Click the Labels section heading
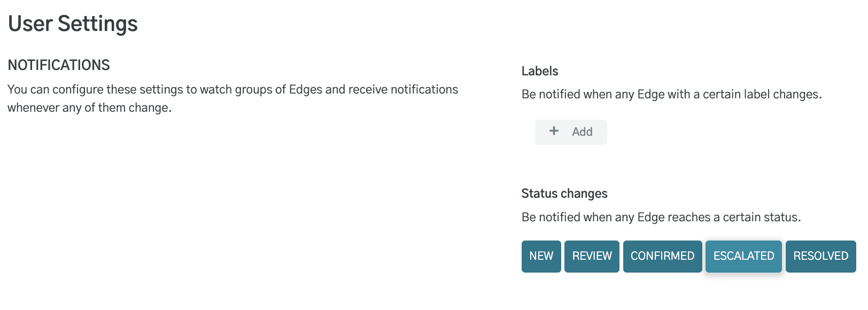This screenshot has height=310, width=868. [x=540, y=71]
